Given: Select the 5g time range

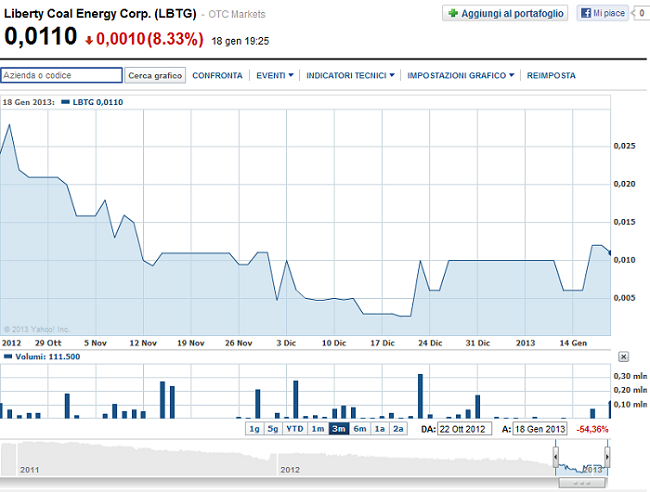Looking at the screenshot, I should coord(273,429).
